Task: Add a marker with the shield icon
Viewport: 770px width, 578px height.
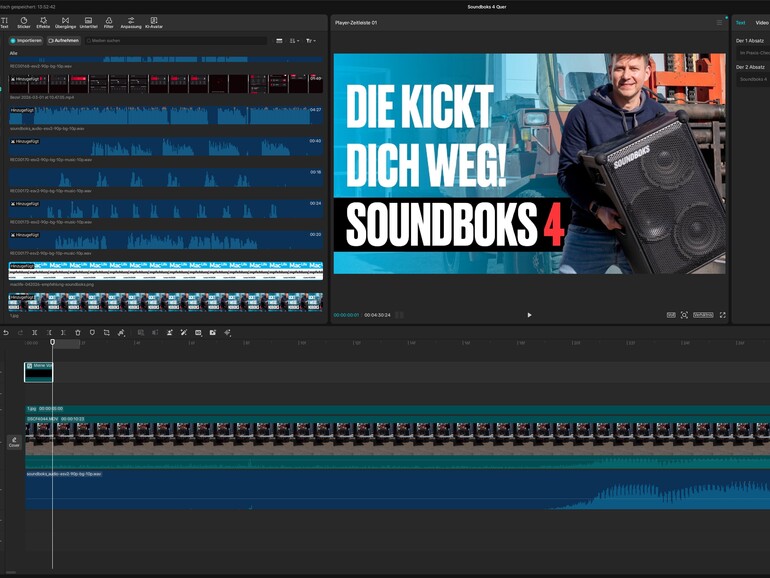Action: (x=92, y=332)
